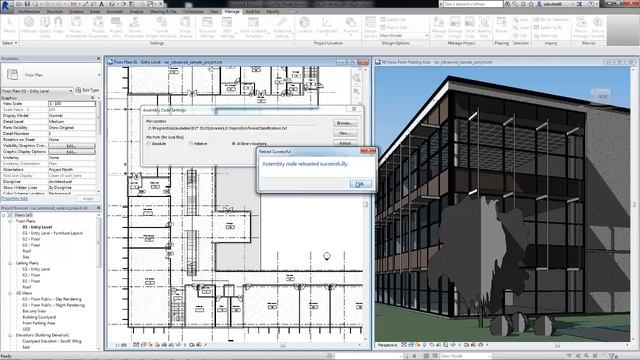The image size is (640, 360).
Task: Click the search keyword or phrase field
Action: click(473, 4)
